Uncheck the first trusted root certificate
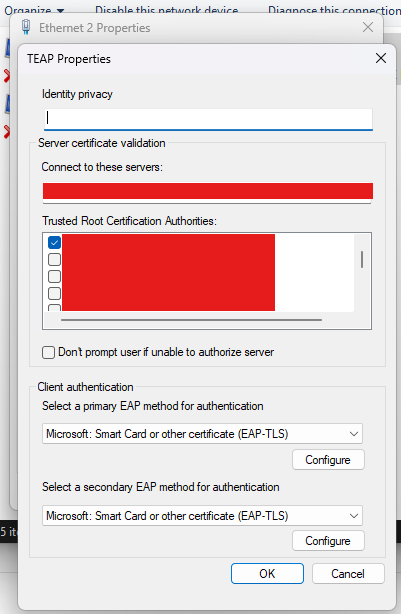Image resolution: width=401 pixels, height=614 pixels. [x=54, y=242]
